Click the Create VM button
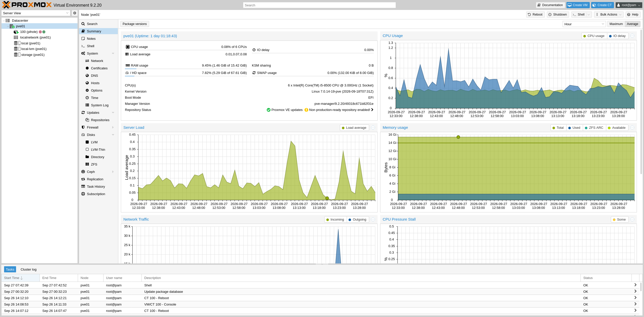The width and height of the screenshot is (644, 317). [x=578, y=5]
